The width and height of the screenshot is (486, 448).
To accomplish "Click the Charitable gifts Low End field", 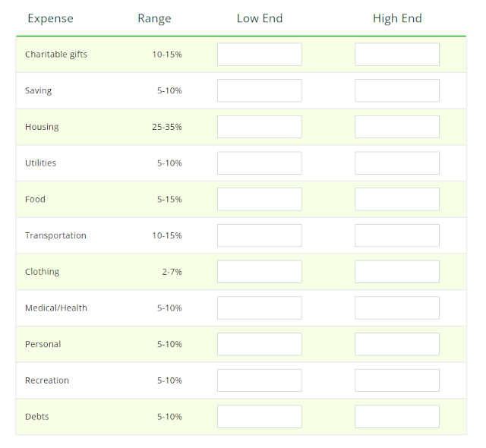I will pos(260,54).
